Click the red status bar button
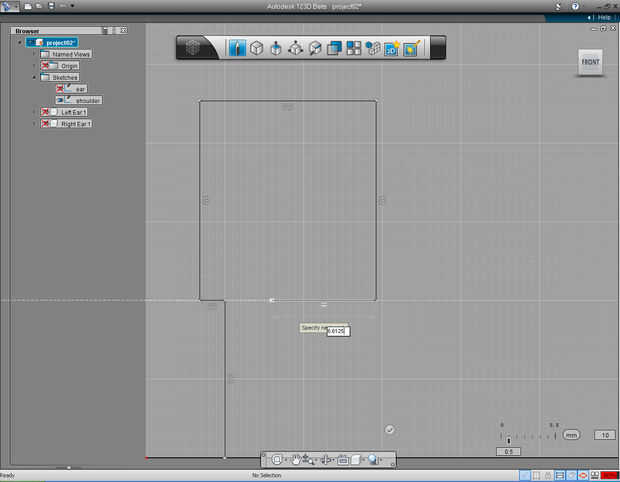Image resolution: width=620 pixels, height=482 pixels. (609, 476)
